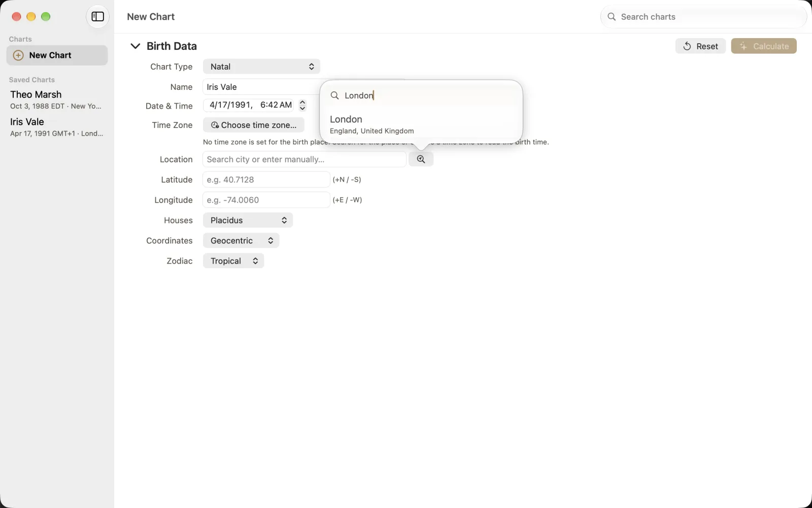Screen dimensions: 812x508
Task: Open the saved chart Theo Marsh
Action: 57,100
